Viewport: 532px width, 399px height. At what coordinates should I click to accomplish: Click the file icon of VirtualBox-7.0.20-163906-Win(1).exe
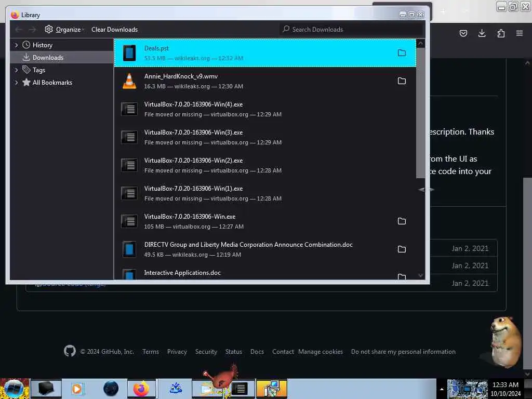129,193
